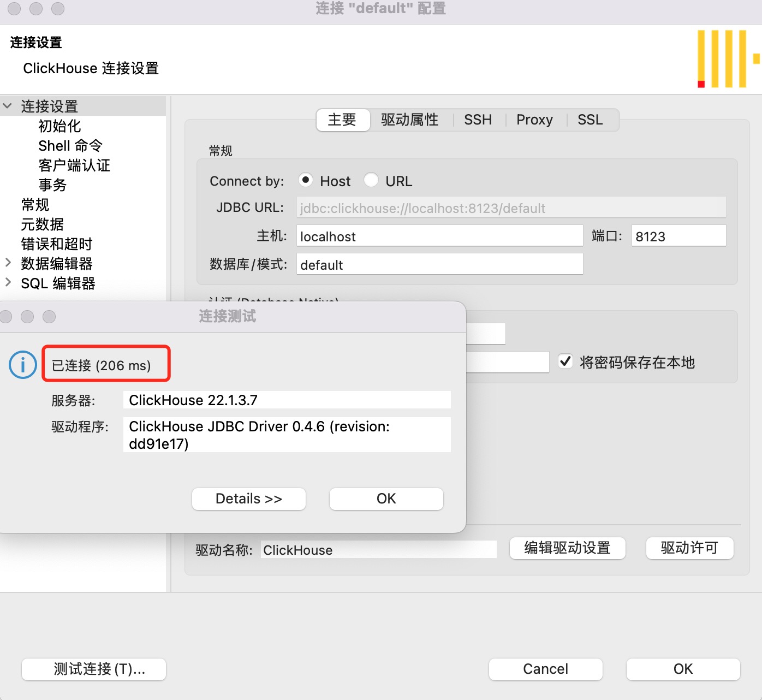Image resolution: width=762 pixels, height=700 pixels.
Task: Select the Host radio button
Action: pyautogui.click(x=306, y=180)
